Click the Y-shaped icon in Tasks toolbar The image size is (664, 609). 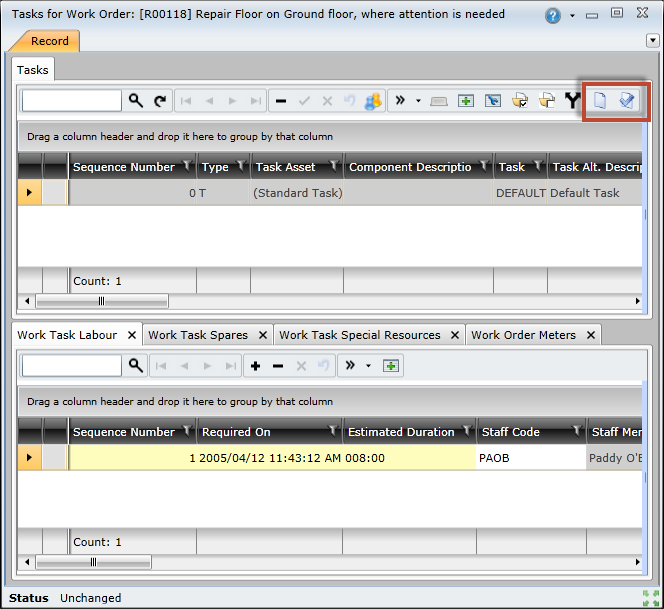(x=573, y=101)
